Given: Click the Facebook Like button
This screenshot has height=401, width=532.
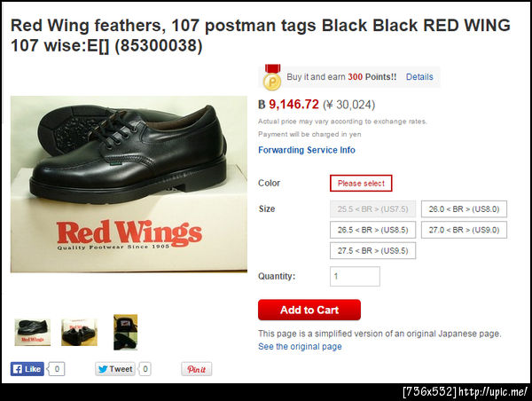Looking at the screenshot, I should tap(27, 369).
